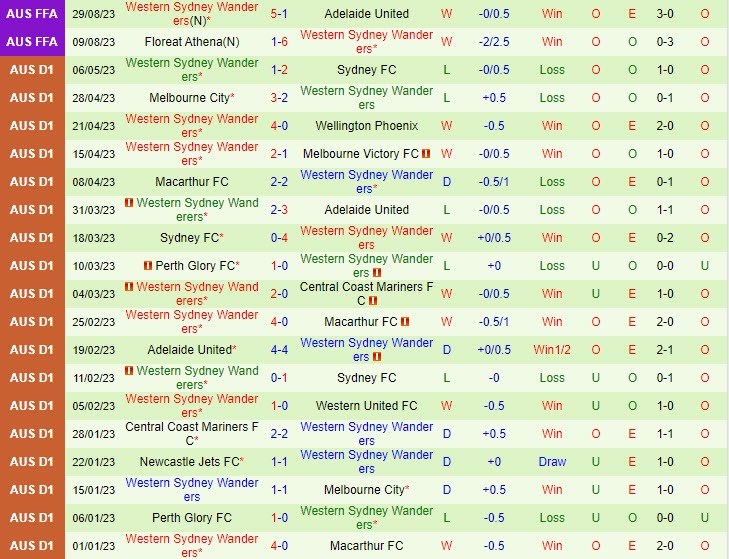Click 1-6 score of Floreat Athena match
Viewport: 729px width, 559px height.
(279, 42)
